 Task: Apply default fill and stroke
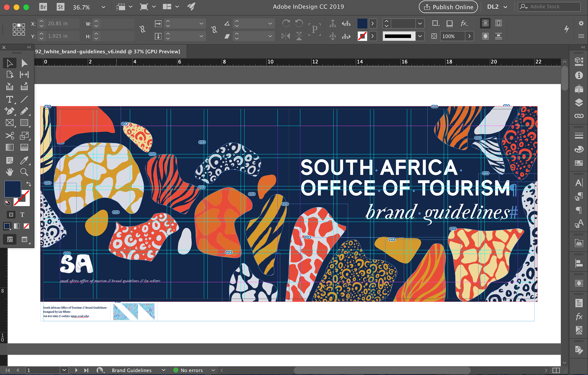(7, 202)
